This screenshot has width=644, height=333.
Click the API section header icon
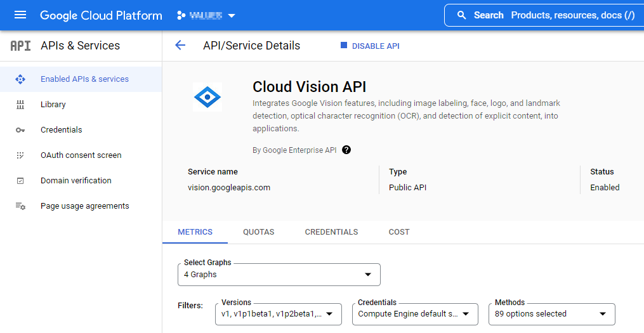[20, 46]
